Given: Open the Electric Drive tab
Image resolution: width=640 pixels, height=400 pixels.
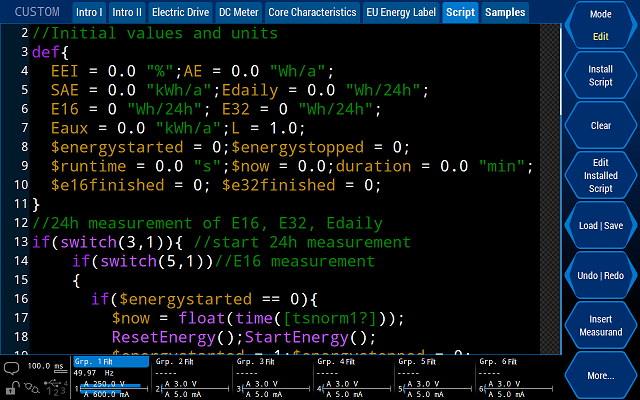Looking at the screenshot, I should 180,12.
